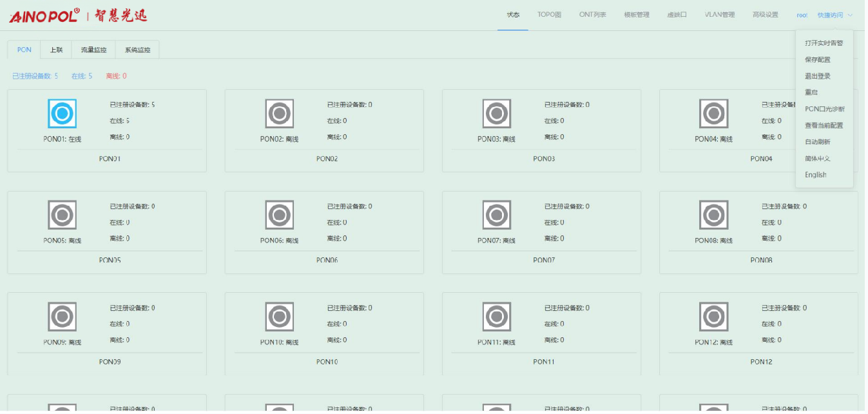
Task: Toggle 自动刷新 in quick access menu
Action: (x=817, y=142)
